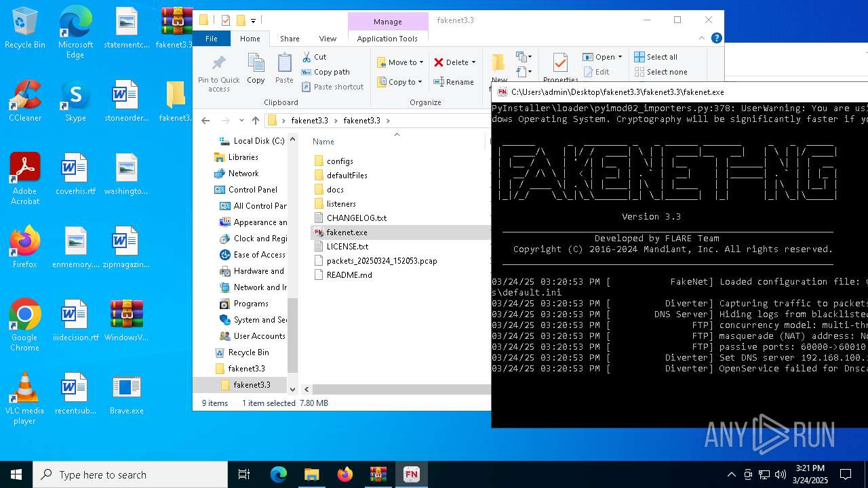Click Select none in ribbon
Image resolution: width=868 pixels, height=488 pixels.
(x=660, y=72)
